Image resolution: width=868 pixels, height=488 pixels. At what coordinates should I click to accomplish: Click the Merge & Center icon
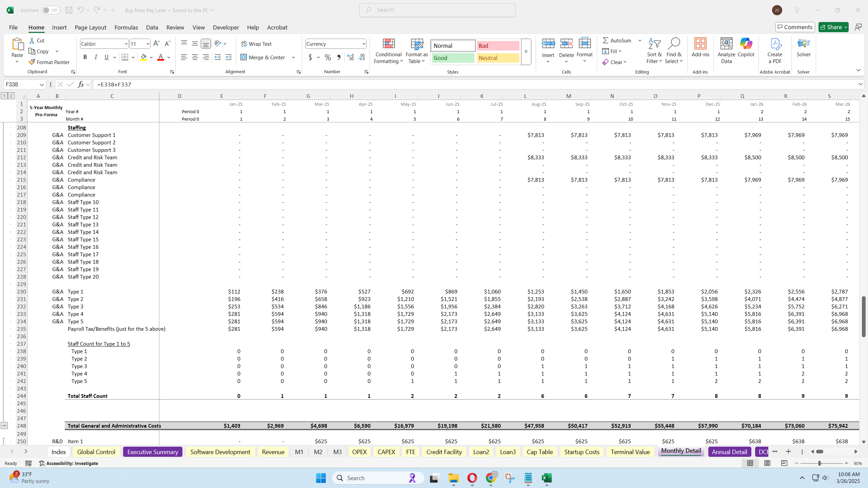pos(243,57)
